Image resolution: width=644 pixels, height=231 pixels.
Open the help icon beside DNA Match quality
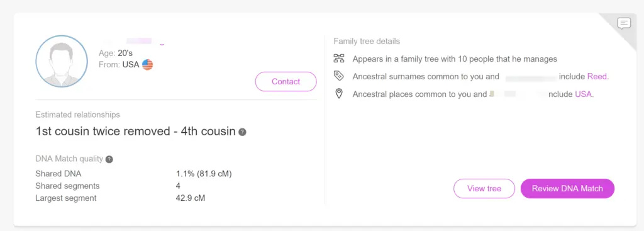point(109,159)
